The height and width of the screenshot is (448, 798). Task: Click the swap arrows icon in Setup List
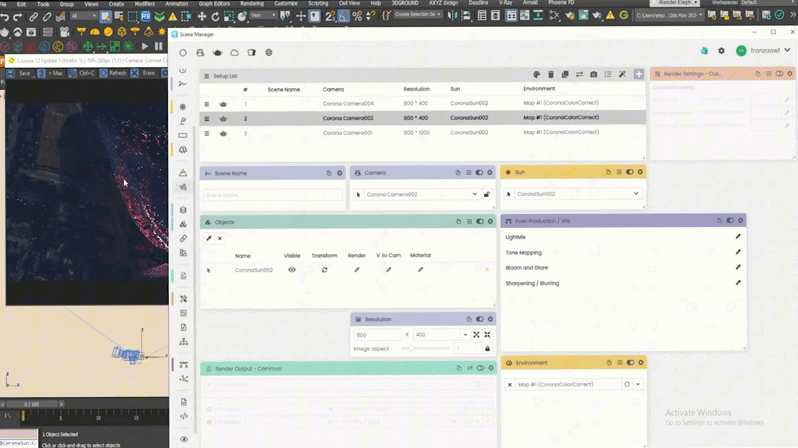click(x=579, y=74)
